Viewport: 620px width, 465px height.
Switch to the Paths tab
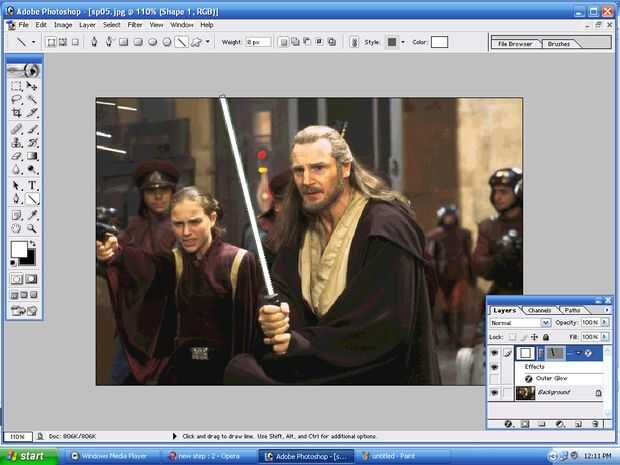coord(572,310)
